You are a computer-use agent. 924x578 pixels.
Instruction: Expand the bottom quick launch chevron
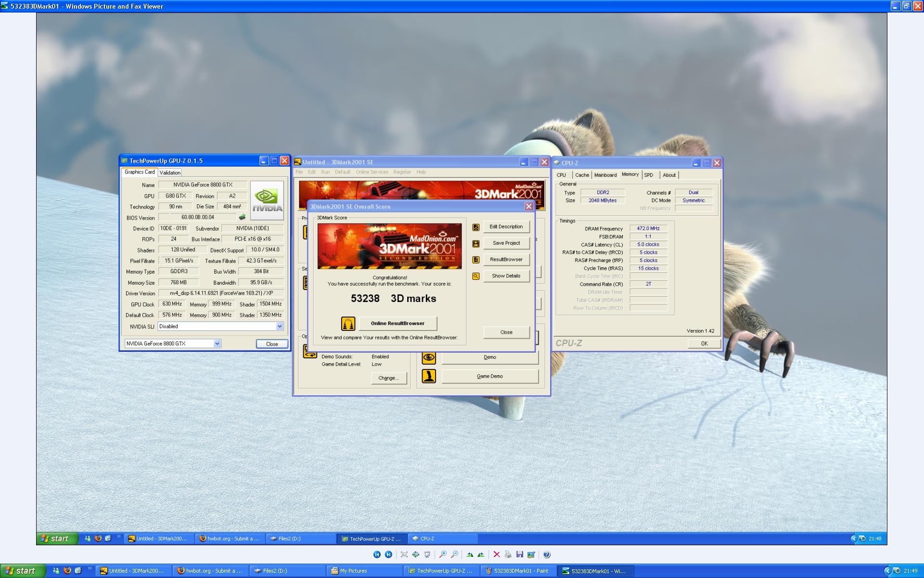point(90,569)
